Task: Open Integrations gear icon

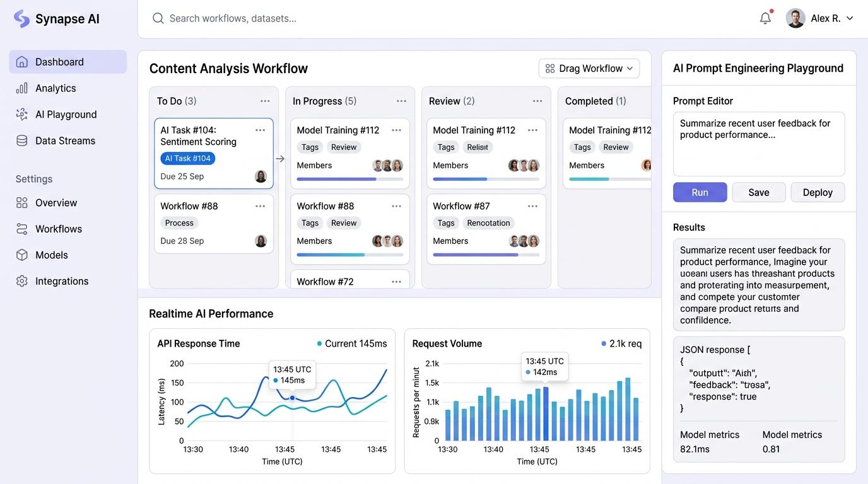Action: 22,281
